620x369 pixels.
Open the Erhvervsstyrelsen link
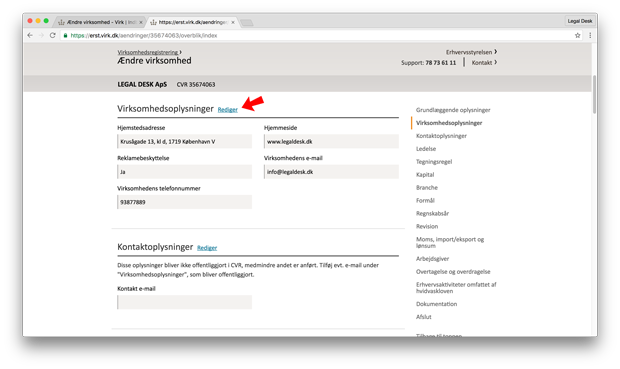click(471, 52)
